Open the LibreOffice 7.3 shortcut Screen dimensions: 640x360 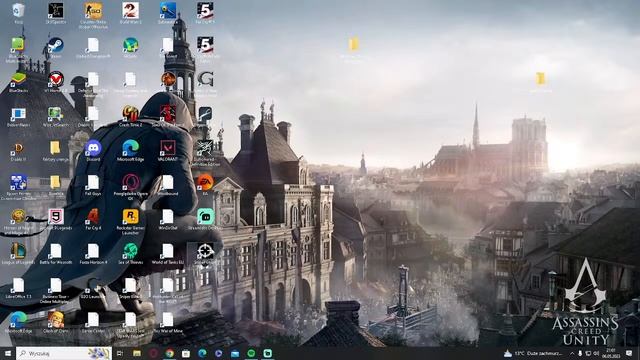click(x=18, y=287)
